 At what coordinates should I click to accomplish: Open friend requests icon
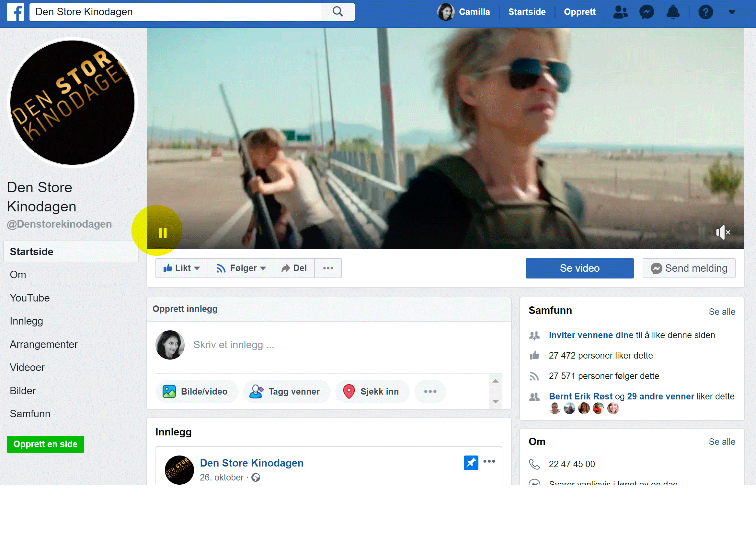[620, 12]
